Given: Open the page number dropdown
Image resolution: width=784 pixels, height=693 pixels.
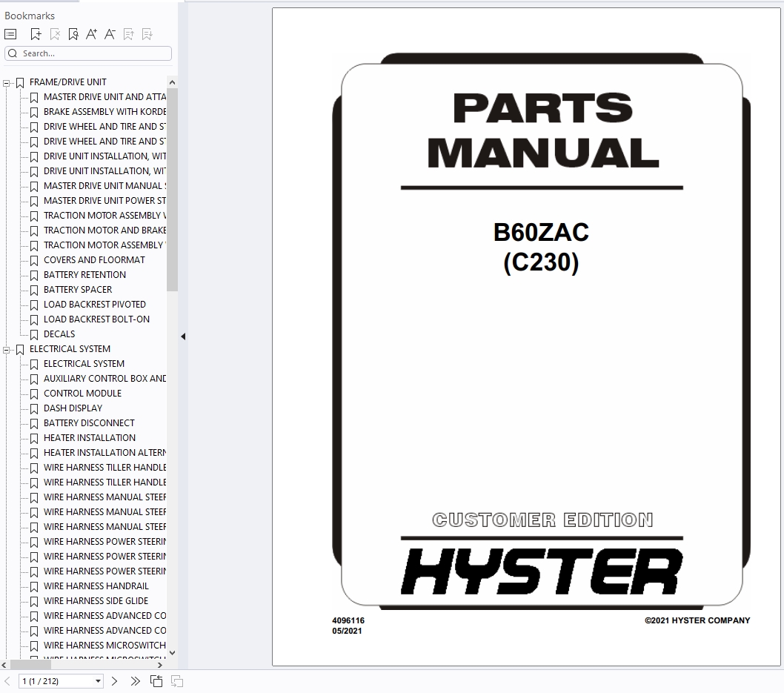Looking at the screenshot, I should [x=98, y=681].
